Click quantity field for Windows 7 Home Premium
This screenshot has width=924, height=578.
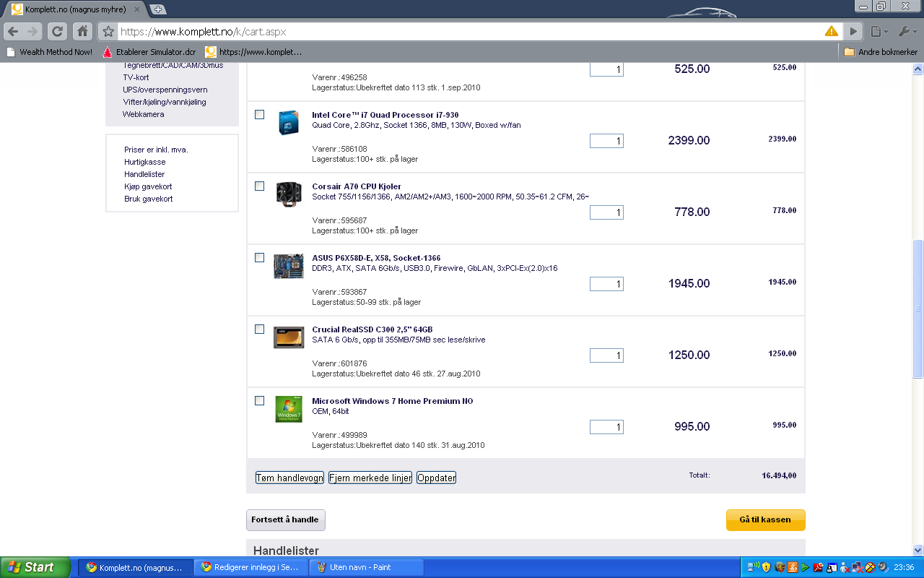coord(606,427)
